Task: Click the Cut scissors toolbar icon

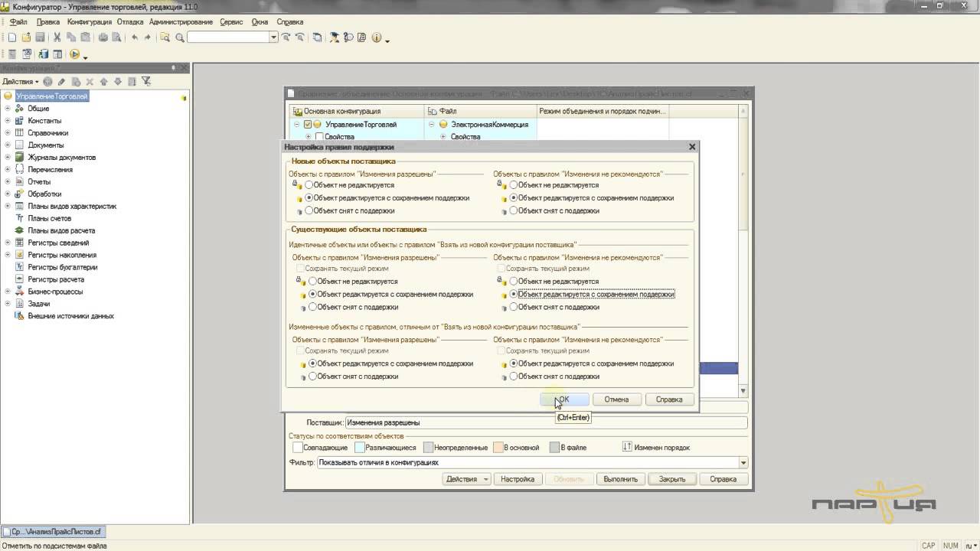Action: (x=57, y=37)
